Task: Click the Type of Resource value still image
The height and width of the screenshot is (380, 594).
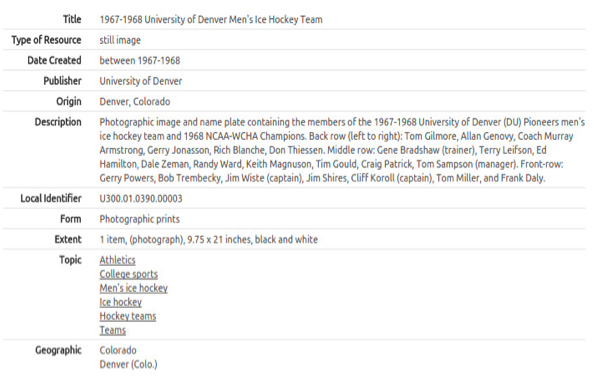Action: 120,40
